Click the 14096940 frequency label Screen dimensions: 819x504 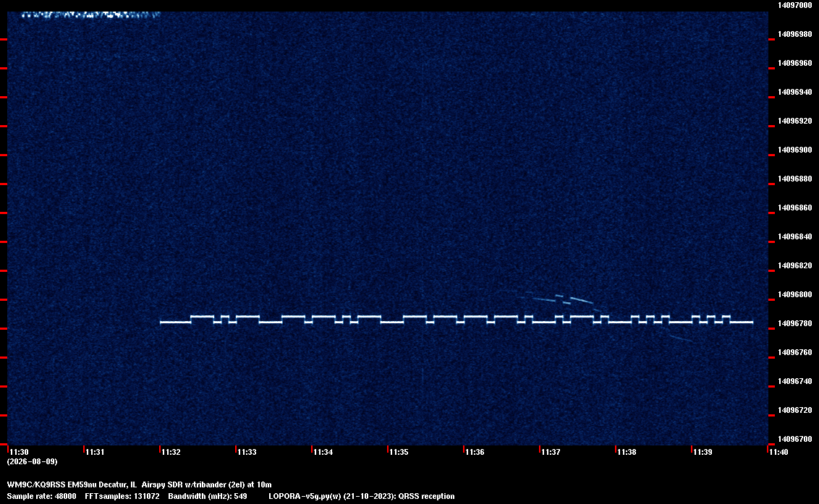coord(795,92)
